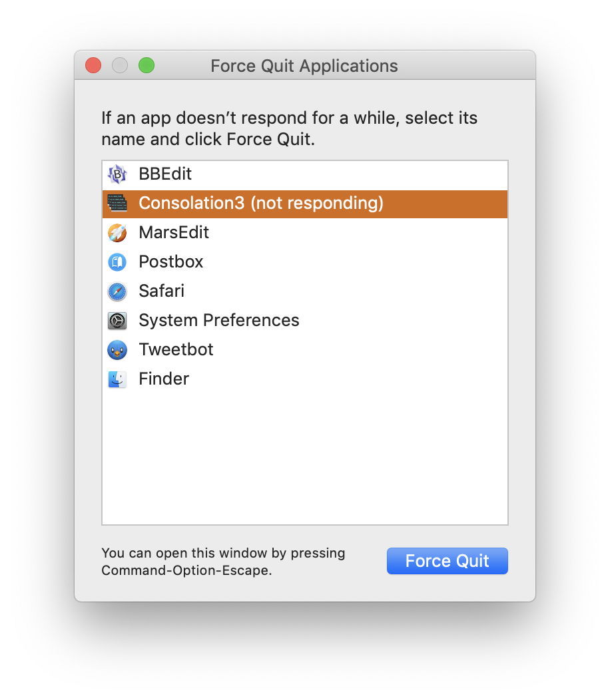Click the Safari compass icon
The width and height of the screenshot is (610, 700).
[x=117, y=291]
